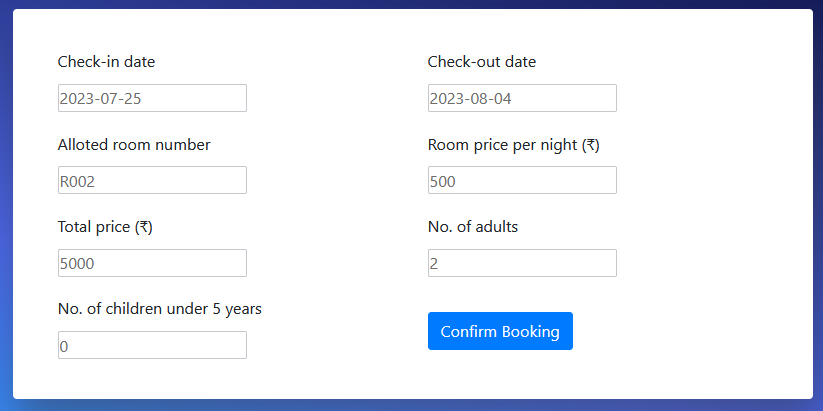Click the Room price per night field
Image resolution: width=823 pixels, height=411 pixels.
522,180
